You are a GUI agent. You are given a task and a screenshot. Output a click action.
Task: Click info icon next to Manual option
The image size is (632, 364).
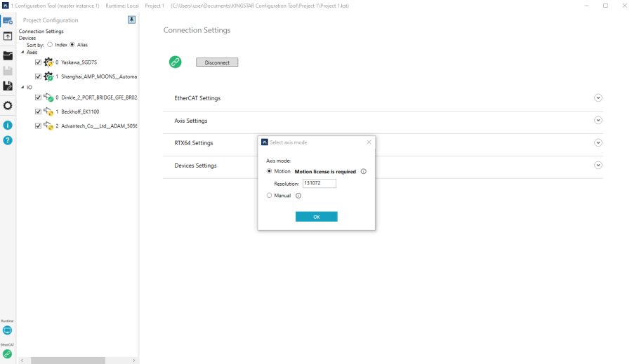click(298, 196)
